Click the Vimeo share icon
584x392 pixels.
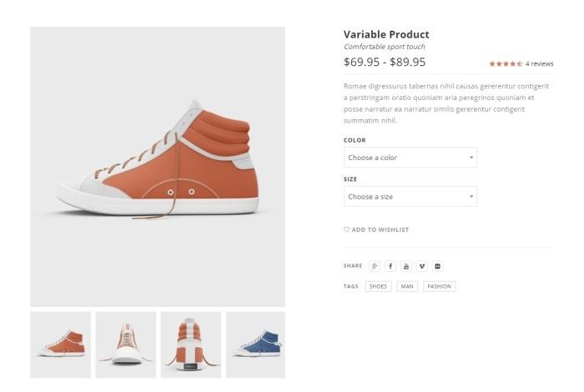(422, 266)
